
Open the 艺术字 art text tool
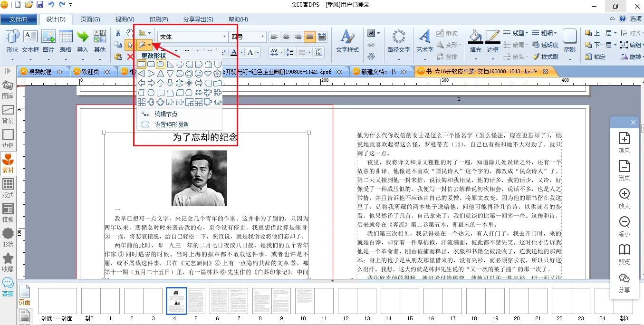pos(424,41)
